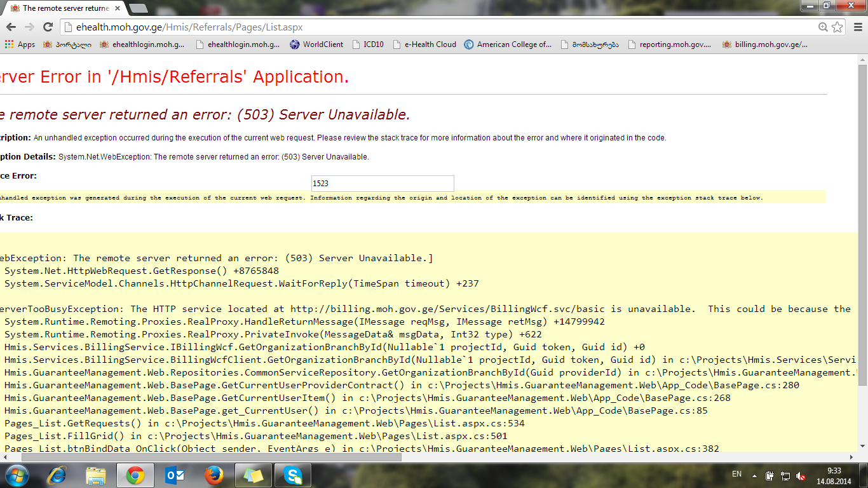The height and width of the screenshot is (488, 868).
Task: Click the zoom magnifier icon in address bar
Action: coord(823,27)
